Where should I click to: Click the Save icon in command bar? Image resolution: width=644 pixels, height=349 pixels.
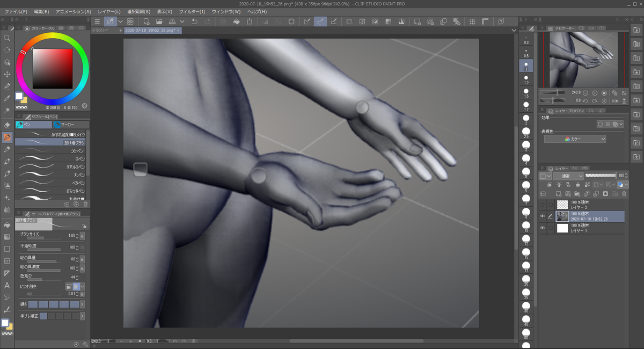point(173,21)
